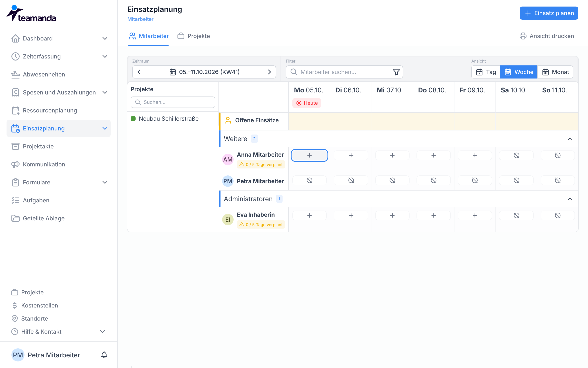Expand Hilfe & Kontakt chevron

point(102,331)
